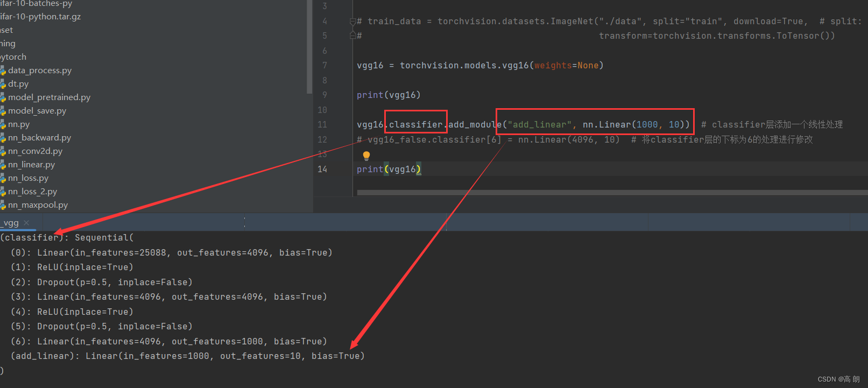This screenshot has height=388, width=868.
Task: Collapse the commented code block at line 4
Action: coord(352,22)
